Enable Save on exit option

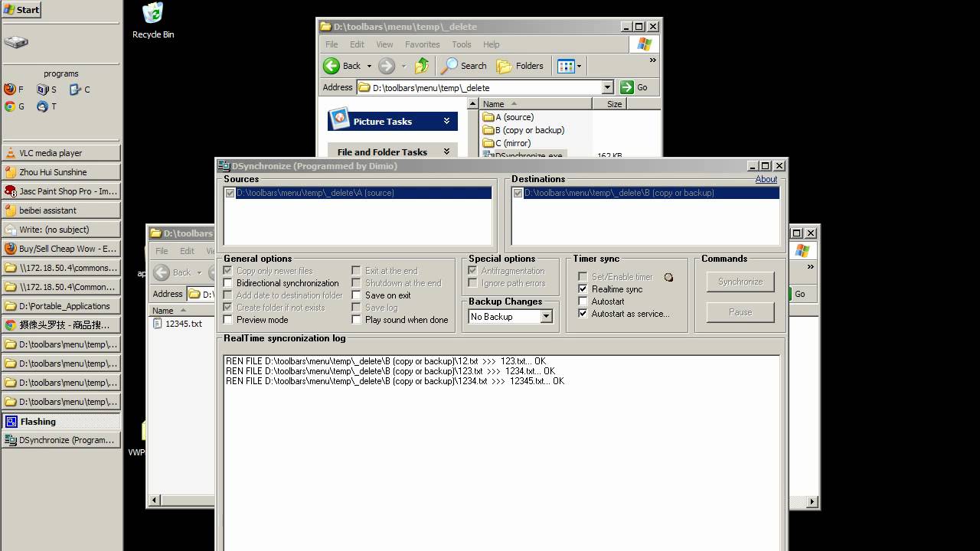coord(357,295)
